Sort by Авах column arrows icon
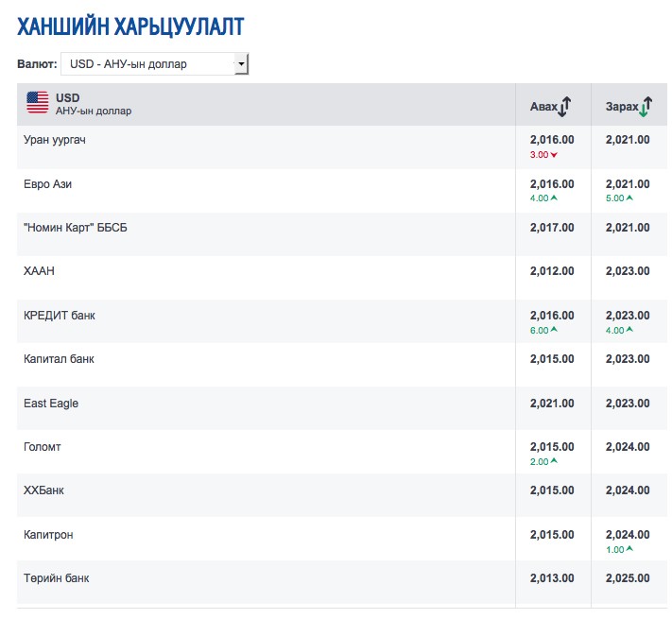The height and width of the screenshot is (619, 672). click(564, 107)
